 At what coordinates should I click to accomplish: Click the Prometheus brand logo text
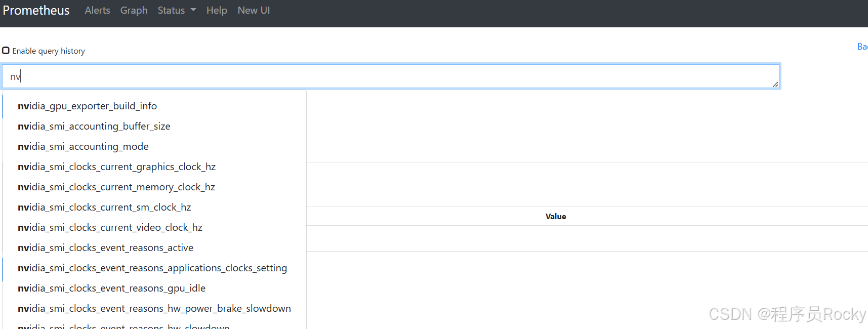(36, 10)
